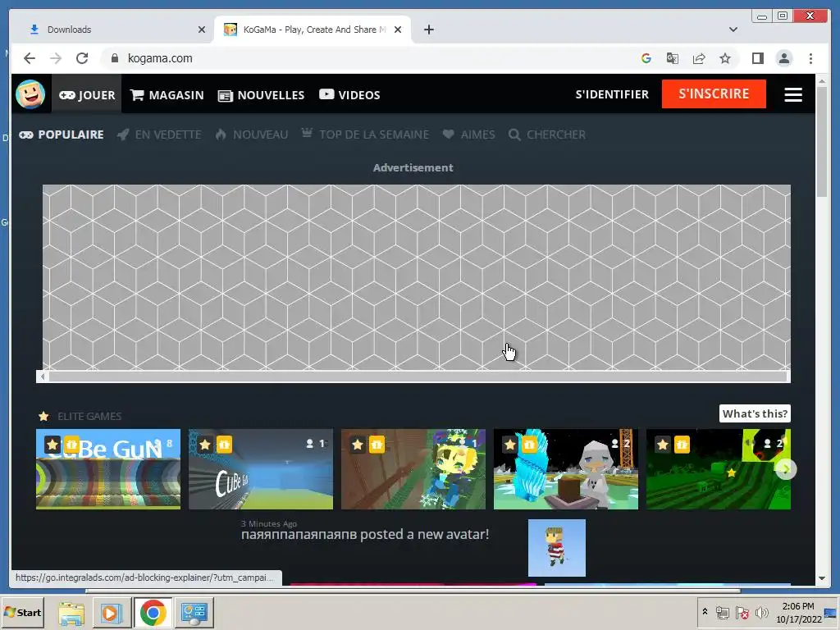840x630 pixels.
Task: Click the star badge on CuBe GuN thumbnail
Action: pyautogui.click(x=52, y=444)
